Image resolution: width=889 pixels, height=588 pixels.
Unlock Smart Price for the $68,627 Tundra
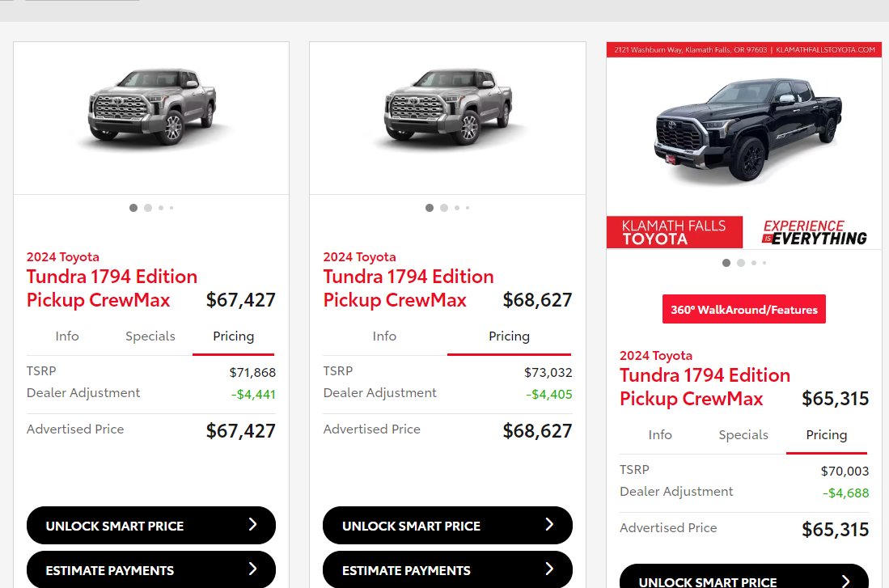click(x=447, y=526)
